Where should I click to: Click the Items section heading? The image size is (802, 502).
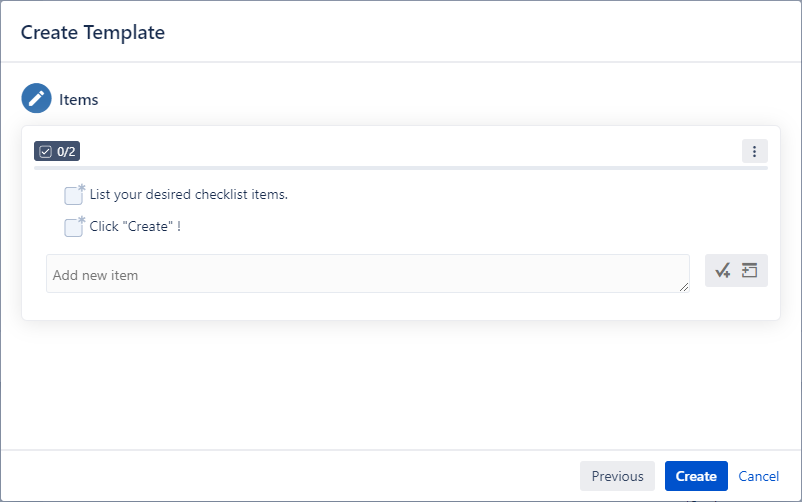(78, 99)
